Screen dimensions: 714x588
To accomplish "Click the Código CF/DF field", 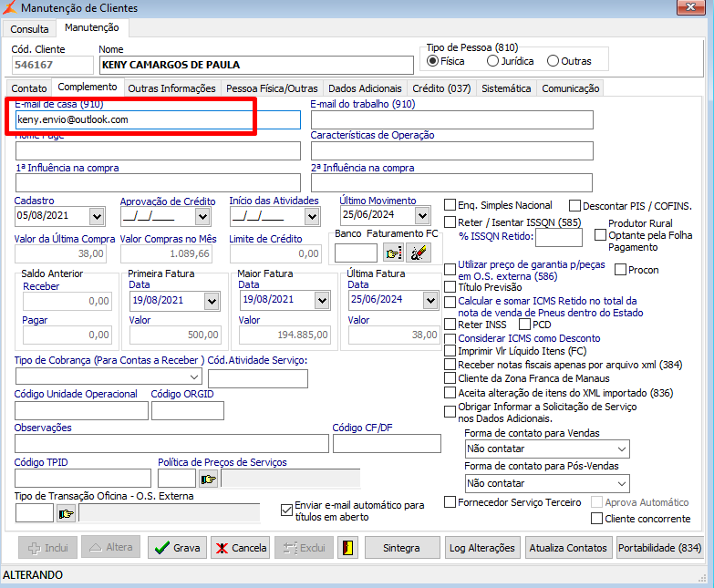I will (387, 443).
